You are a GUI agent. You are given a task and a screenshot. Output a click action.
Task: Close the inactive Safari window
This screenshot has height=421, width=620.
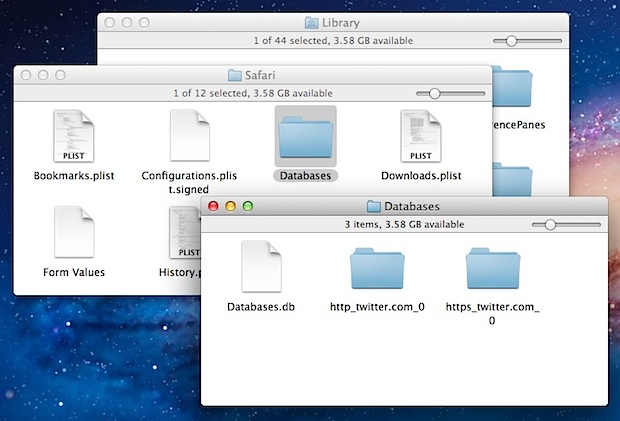pos(26,75)
